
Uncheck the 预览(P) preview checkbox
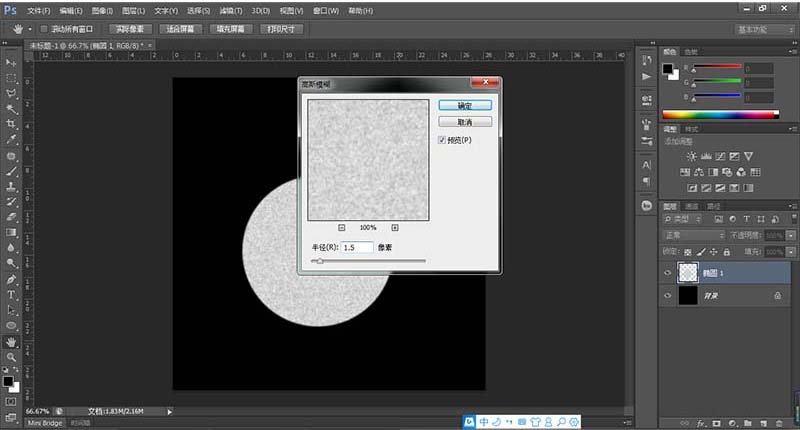[442, 141]
